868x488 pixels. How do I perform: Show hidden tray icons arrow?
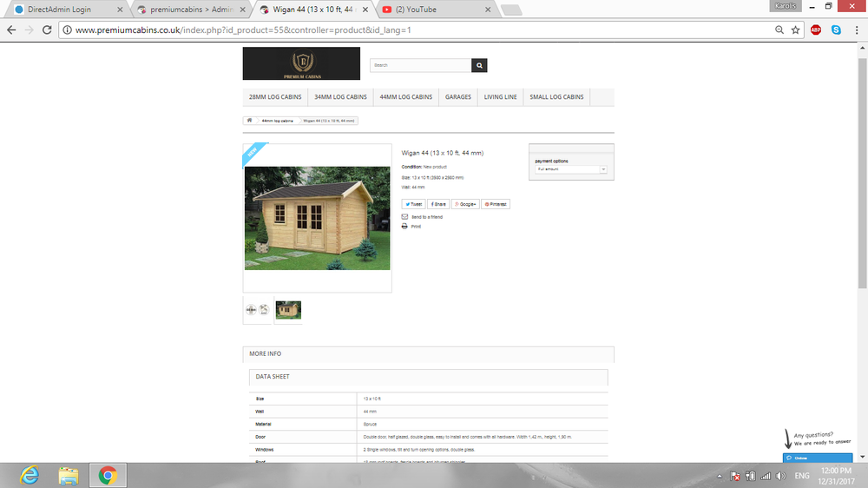pyautogui.click(x=719, y=476)
